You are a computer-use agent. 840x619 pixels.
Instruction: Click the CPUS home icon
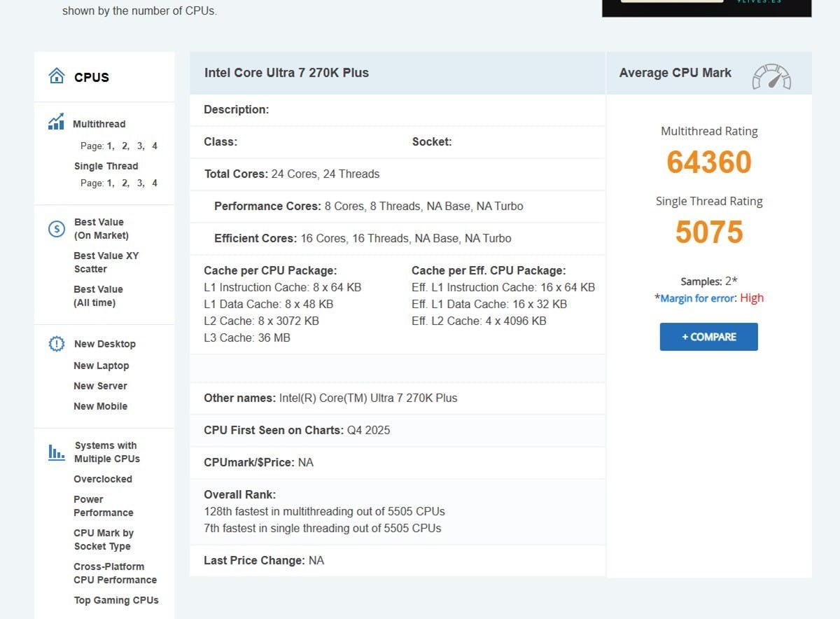57,76
